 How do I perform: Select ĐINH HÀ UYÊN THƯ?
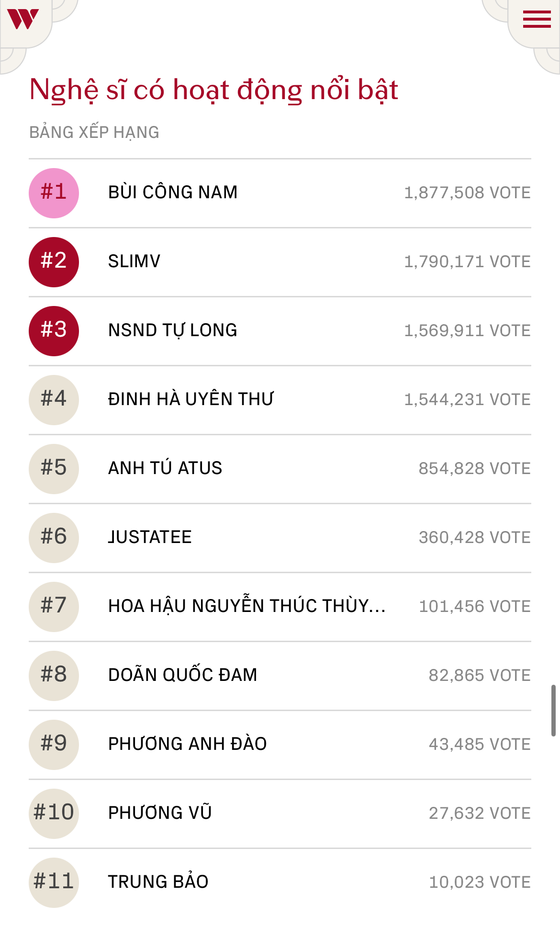(x=190, y=399)
